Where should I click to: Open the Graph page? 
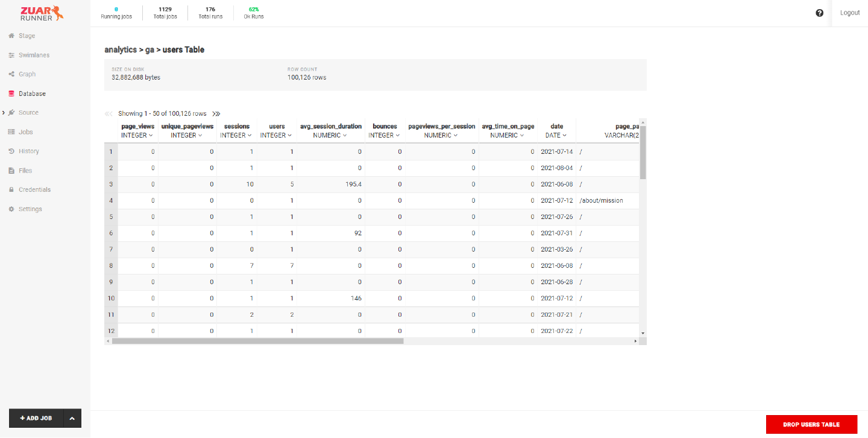tap(27, 74)
